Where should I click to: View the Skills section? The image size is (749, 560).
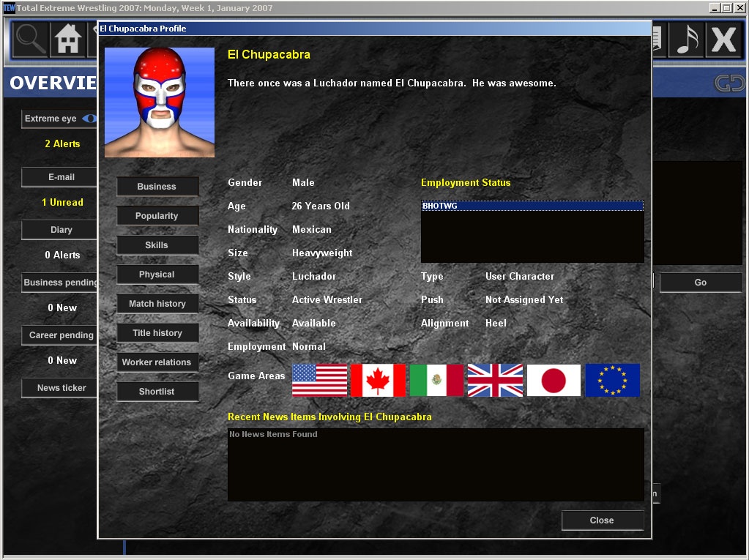tap(157, 245)
